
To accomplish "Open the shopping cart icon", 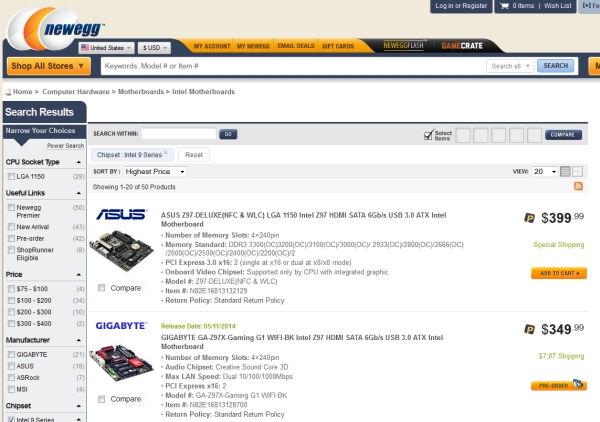I will [504, 6].
